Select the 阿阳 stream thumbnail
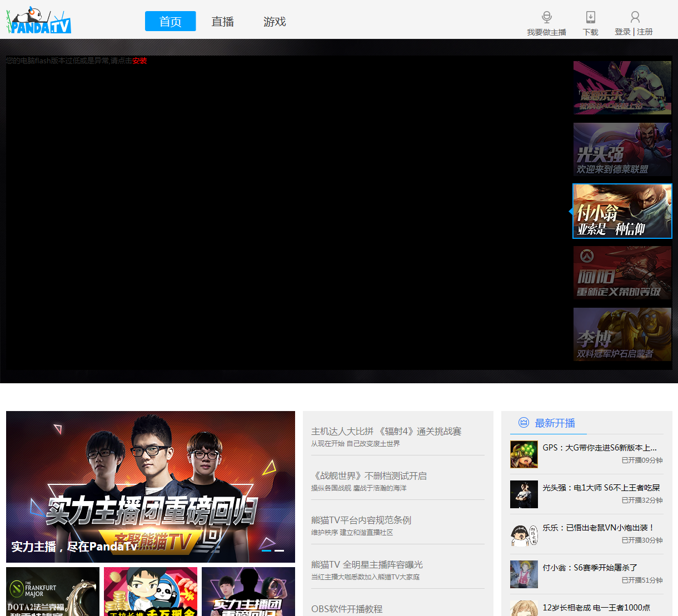678x616 pixels. pyautogui.click(x=622, y=273)
